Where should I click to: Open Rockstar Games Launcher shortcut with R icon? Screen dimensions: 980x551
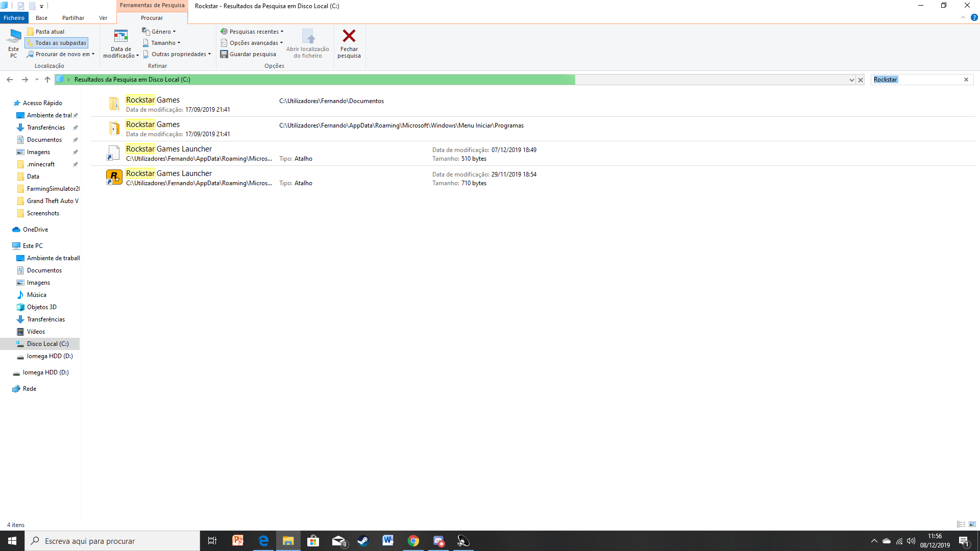pyautogui.click(x=114, y=178)
